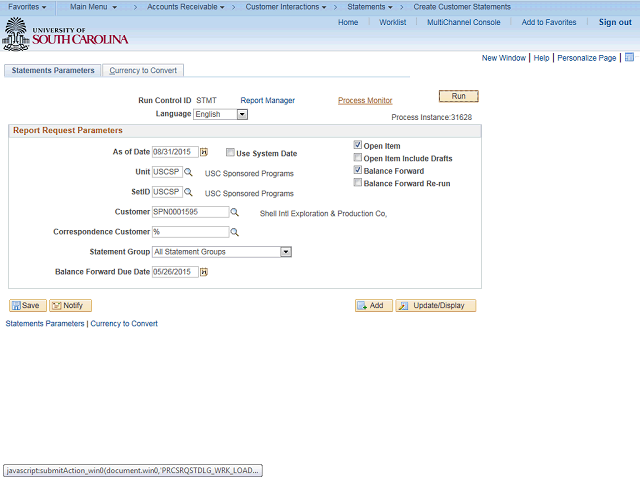
Task: Click the Unit input field
Action: coord(167,172)
